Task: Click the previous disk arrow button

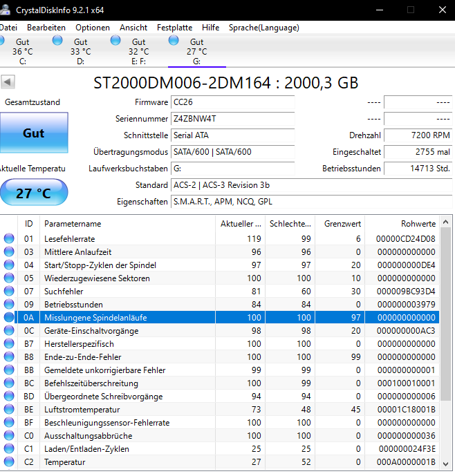Action: [8, 82]
